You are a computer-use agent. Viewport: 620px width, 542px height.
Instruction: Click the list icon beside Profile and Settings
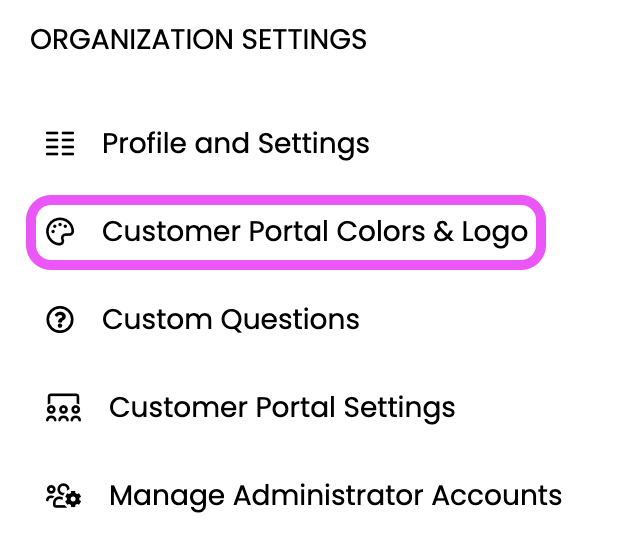point(60,144)
